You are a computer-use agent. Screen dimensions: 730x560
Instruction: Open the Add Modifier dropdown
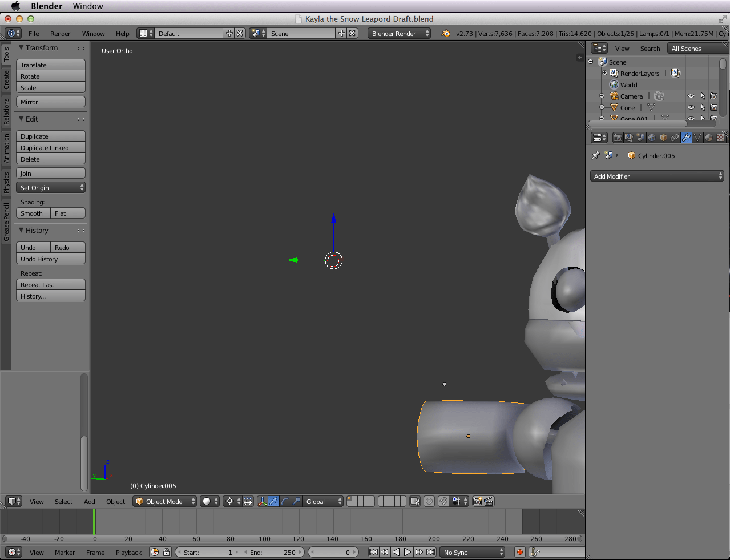coord(657,176)
